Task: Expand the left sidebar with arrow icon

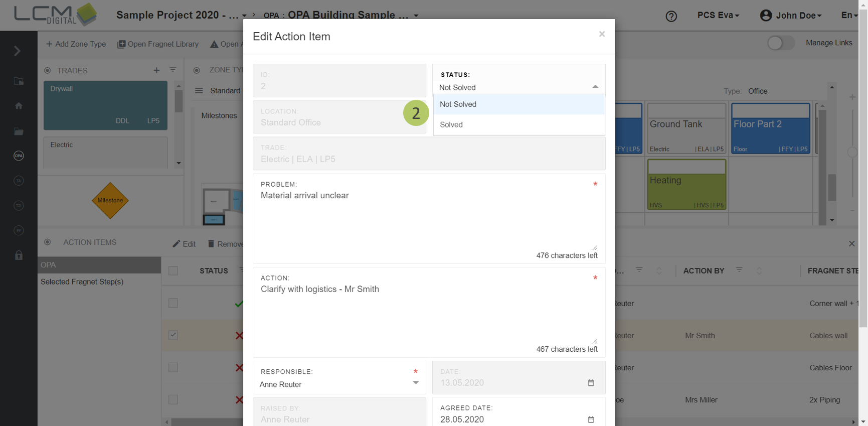Action: click(x=18, y=51)
